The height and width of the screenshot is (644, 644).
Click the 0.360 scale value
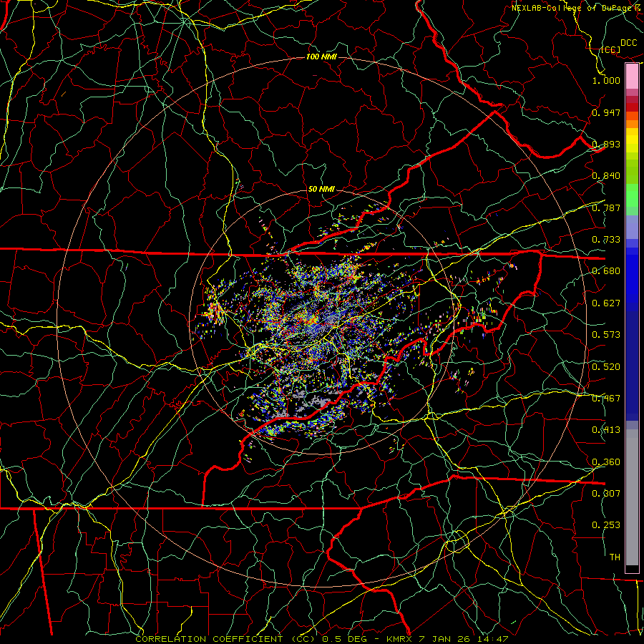[x=606, y=462]
